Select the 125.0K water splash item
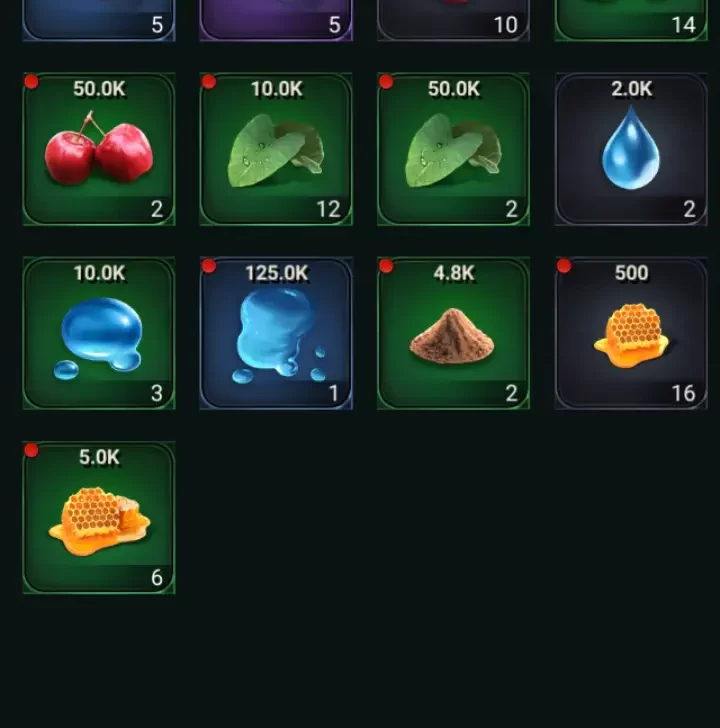Viewport: 720px width, 728px height. (276, 333)
